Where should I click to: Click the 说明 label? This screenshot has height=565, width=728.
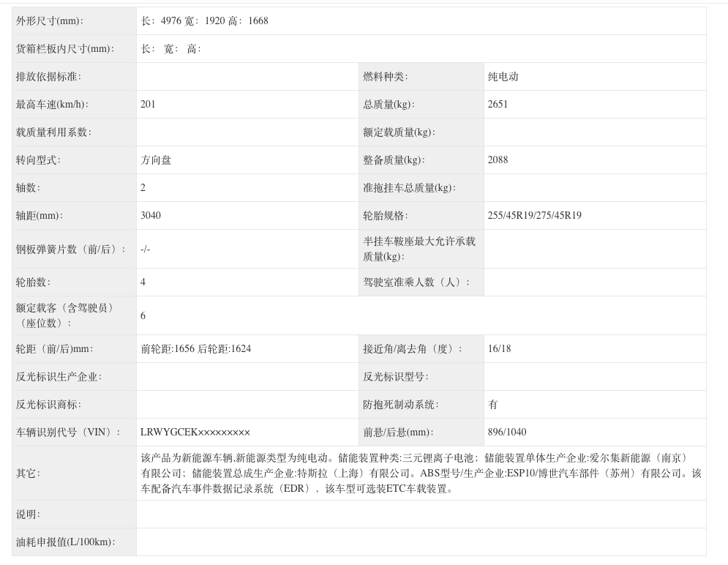(28, 515)
